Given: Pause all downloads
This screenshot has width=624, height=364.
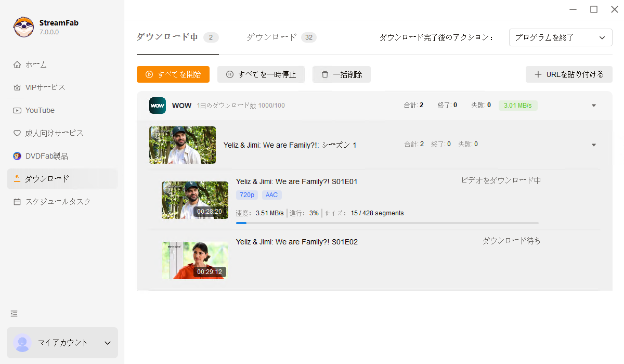Looking at the screenshot, I should (261, 74).
